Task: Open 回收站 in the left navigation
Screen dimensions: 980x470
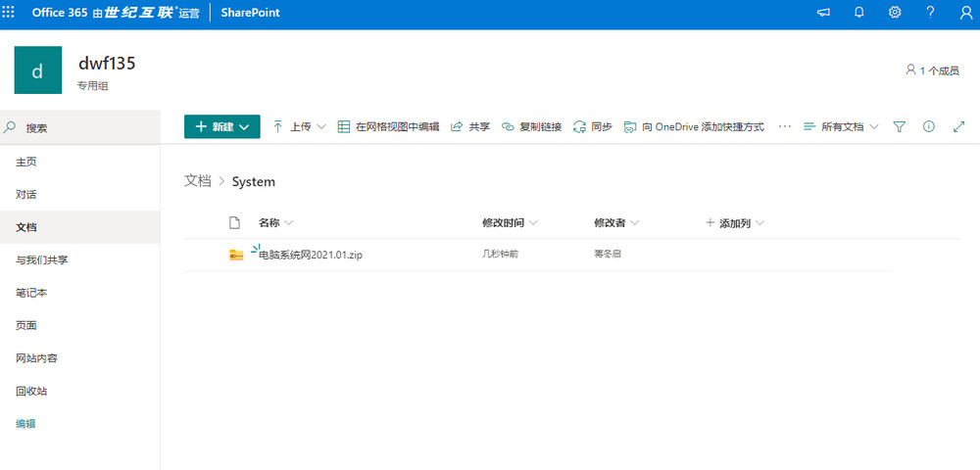Action: click(x=31, y=391)
